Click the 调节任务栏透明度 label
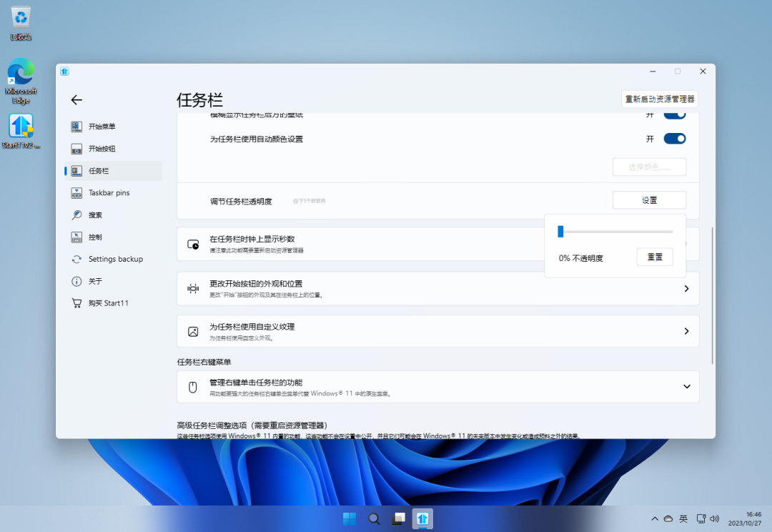The image size is (772, 532). pyautogui.click(x=241, y=202)
